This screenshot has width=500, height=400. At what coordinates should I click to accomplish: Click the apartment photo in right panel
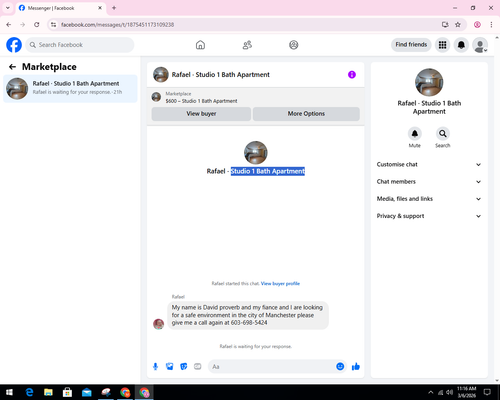tap(429, 82)
